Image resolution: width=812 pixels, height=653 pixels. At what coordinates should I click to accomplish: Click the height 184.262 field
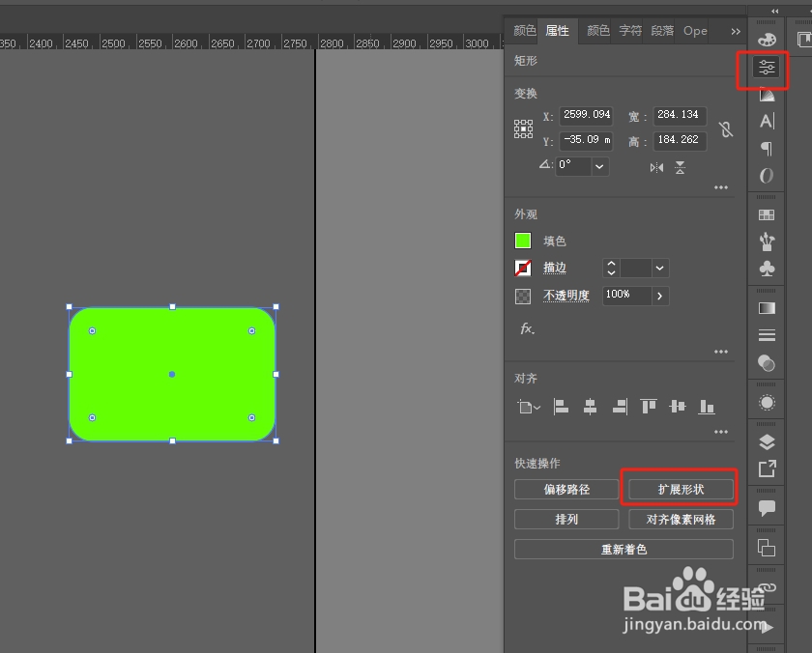coord(680,140)
